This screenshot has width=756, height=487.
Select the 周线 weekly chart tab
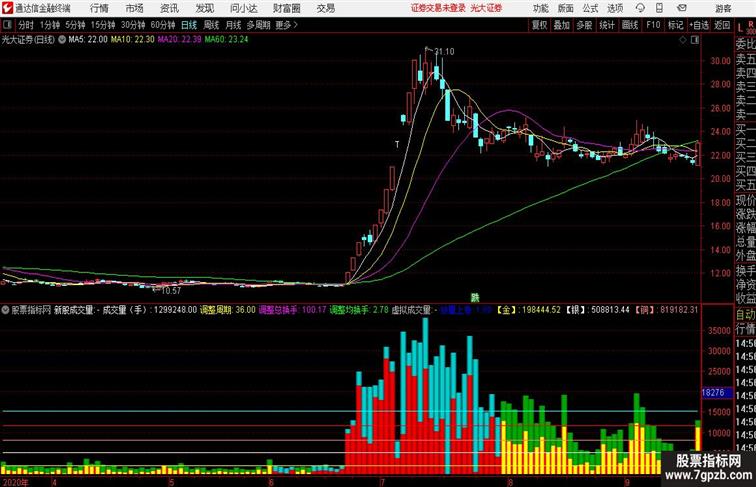(211, 25)
